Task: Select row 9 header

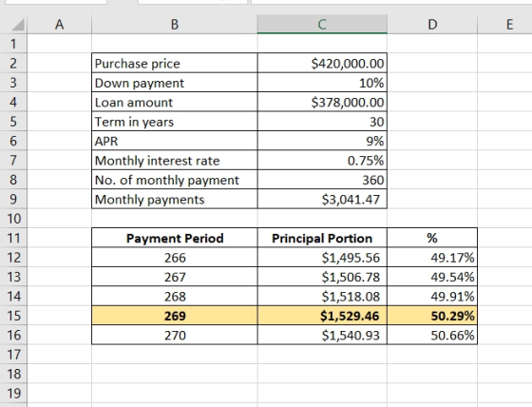Action: click(x=13, y=199)
